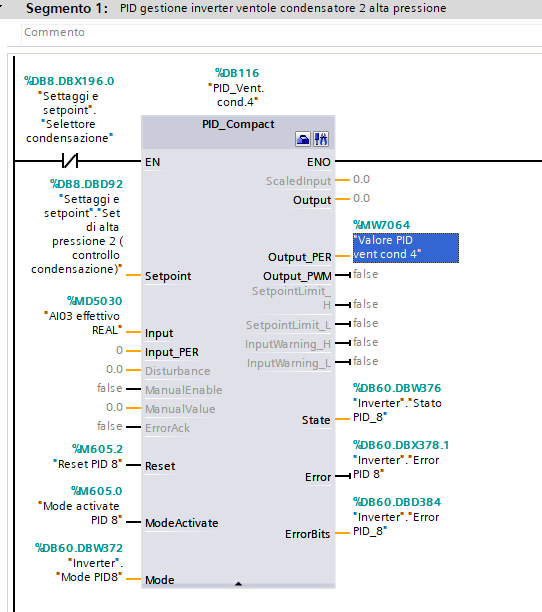This screenshot has height=612, width=542.
Task: Select the %DB116 instance address
Action: pyautogui.click(x=237, y=73)
